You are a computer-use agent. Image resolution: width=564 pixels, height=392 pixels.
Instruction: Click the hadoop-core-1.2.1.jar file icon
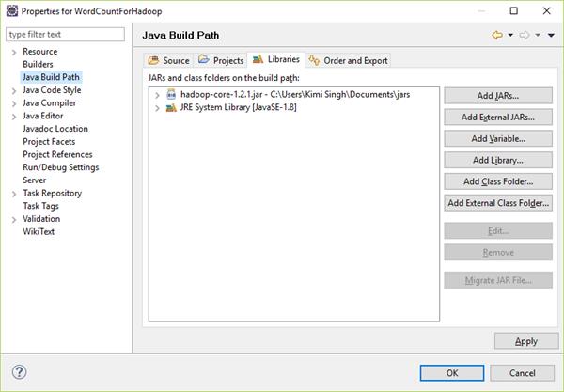click(170, 95)
